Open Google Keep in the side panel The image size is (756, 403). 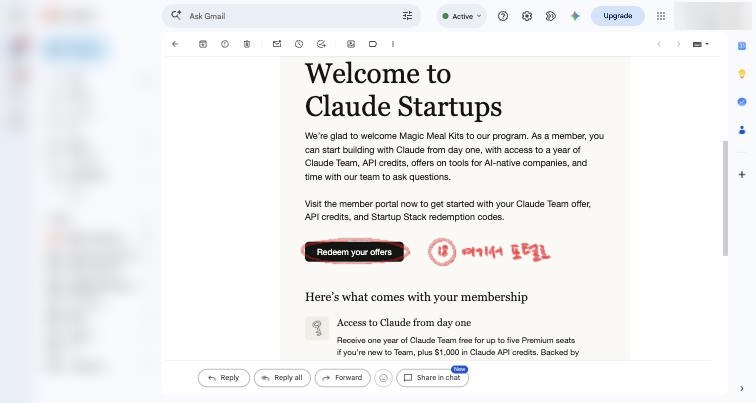click(x=742, y=74)
